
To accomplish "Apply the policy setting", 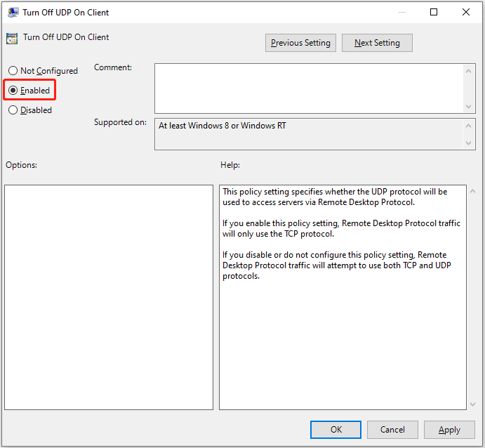I will (449, 430).
